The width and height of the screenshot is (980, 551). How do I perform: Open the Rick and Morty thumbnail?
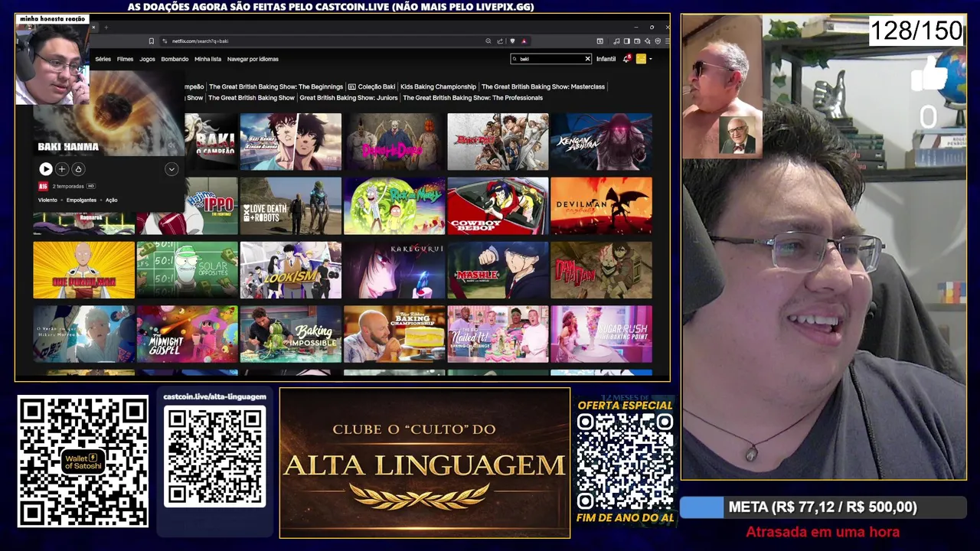(394, 206)
